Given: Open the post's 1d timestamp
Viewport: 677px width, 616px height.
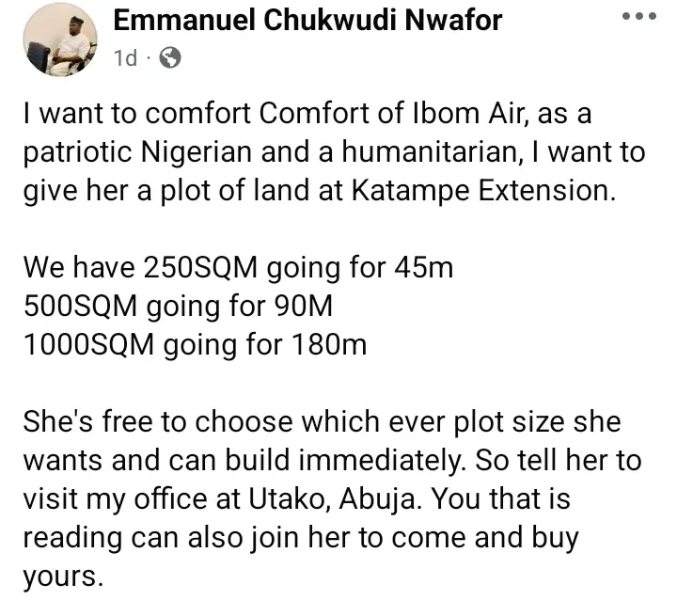Looking at the screenshot, I should 124,59.
